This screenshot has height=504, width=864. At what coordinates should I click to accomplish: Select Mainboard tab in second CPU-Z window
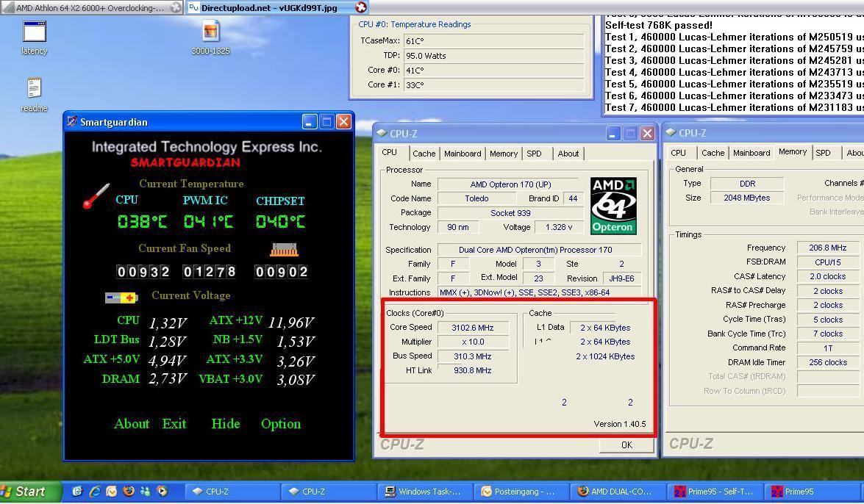point(751,153)
